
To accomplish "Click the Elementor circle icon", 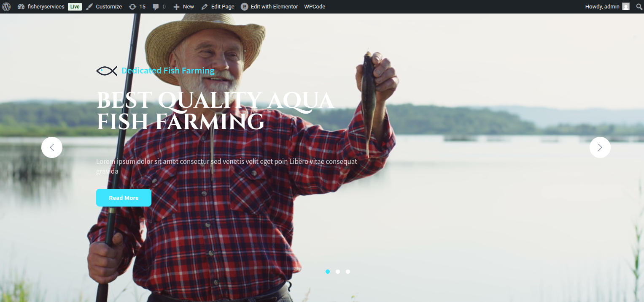I will pyautogui.click(x=244, y=7).
